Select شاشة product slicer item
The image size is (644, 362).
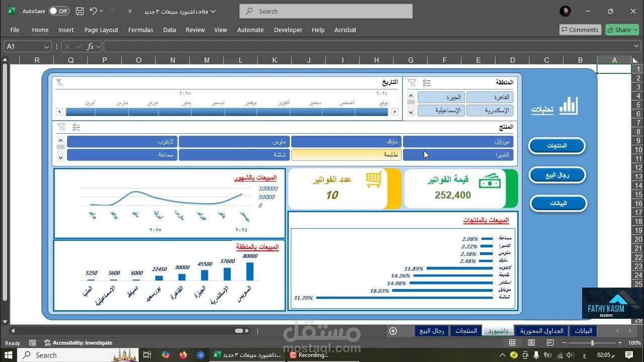pos(234,155)
